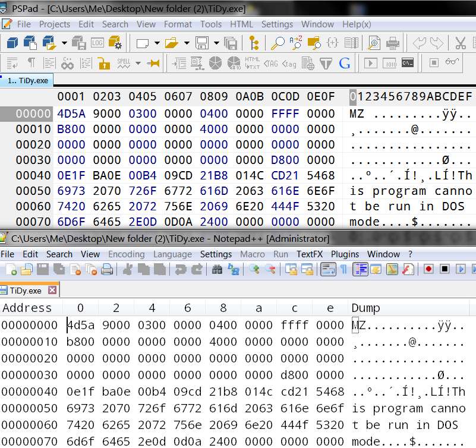Viewport: 476px width, 448px height.
Task: Click PSPad Find magnifier icon
Action: click(278, 43)
